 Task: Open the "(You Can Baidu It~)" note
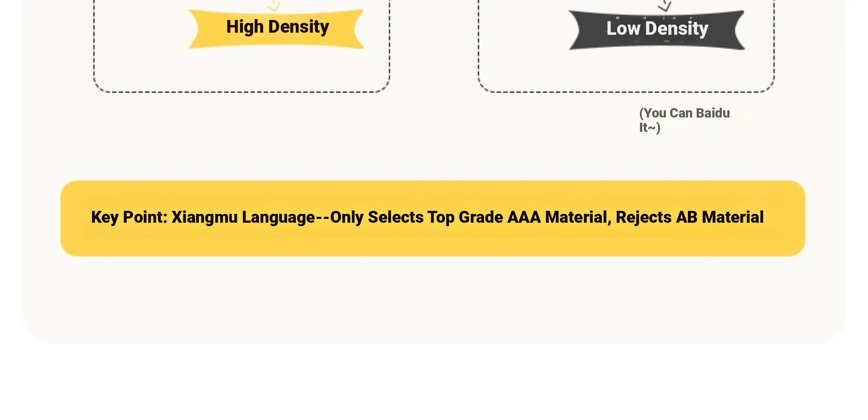[684, 120]
